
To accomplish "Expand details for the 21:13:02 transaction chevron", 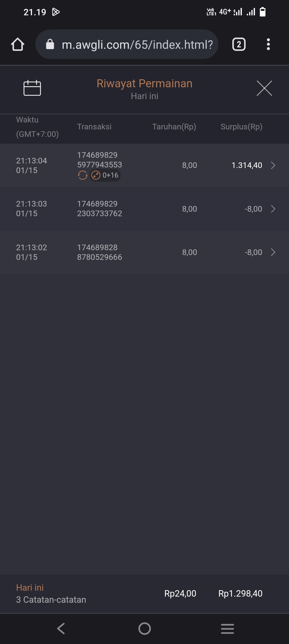I will [273, 252].
